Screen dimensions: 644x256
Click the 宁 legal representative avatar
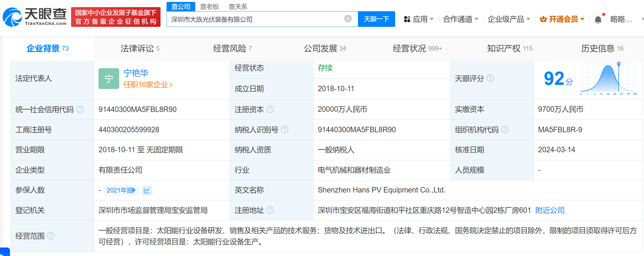tap(109, 79)
